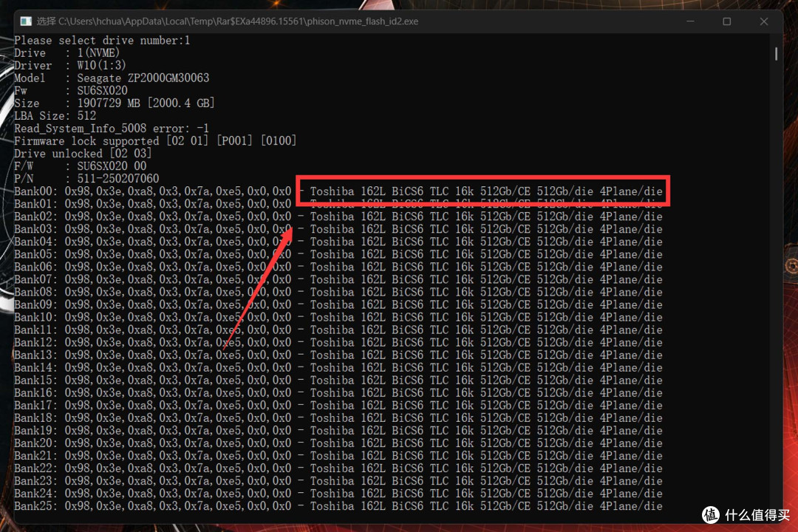Viewport: 798px width, 532px height.
Task: Click the 'Bank19:' row label
Action: click(36, 431)
